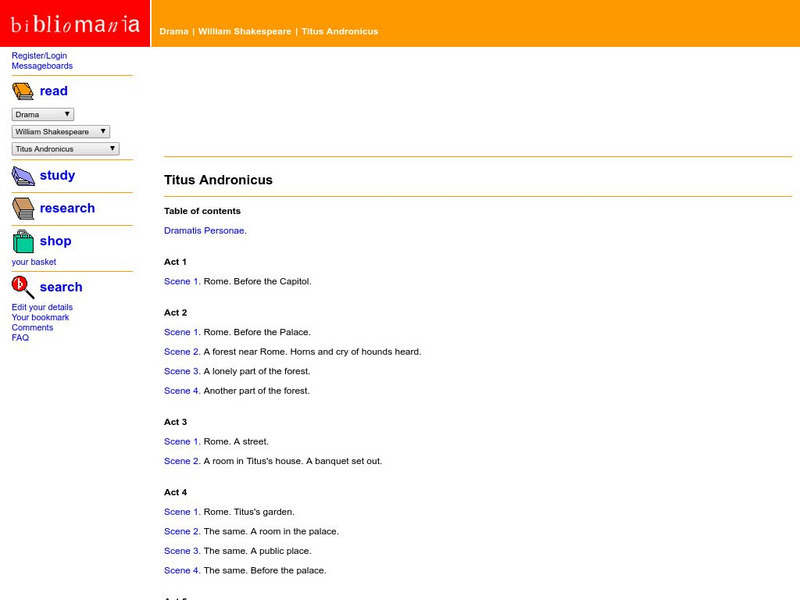Open the FAQ link
The width and height of the screenshot is (800, 600).
tap(20, 338)
